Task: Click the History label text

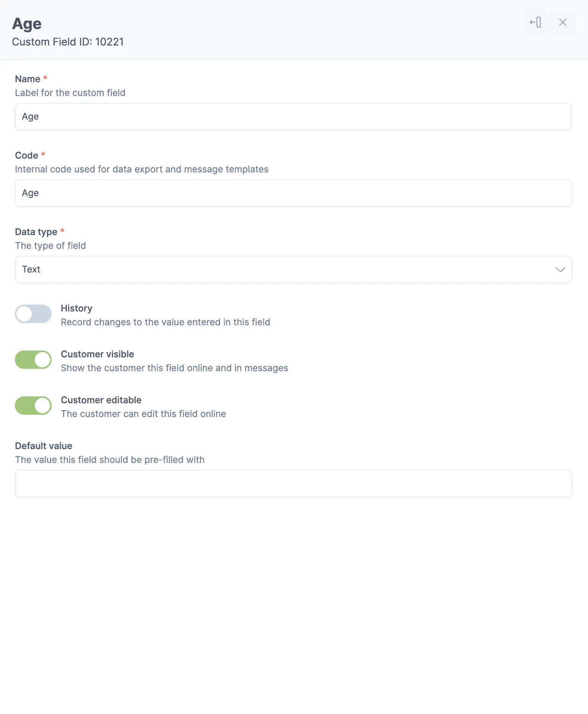Action: tap(76, 308)
